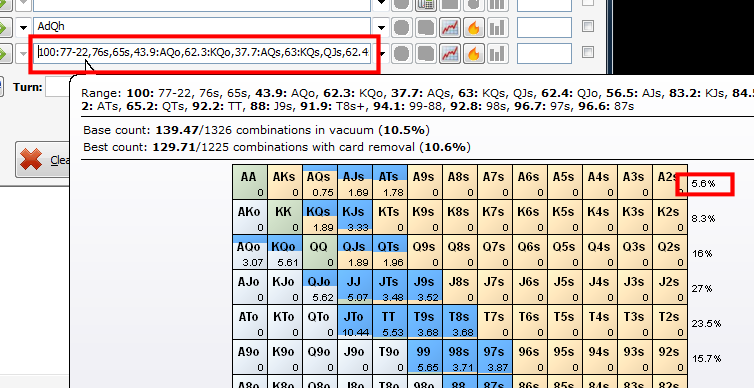Click the flame heat-map icon in the AdQh row
Image resolution: width=754 pixels, height=388 pixels.
pos(474,27)
